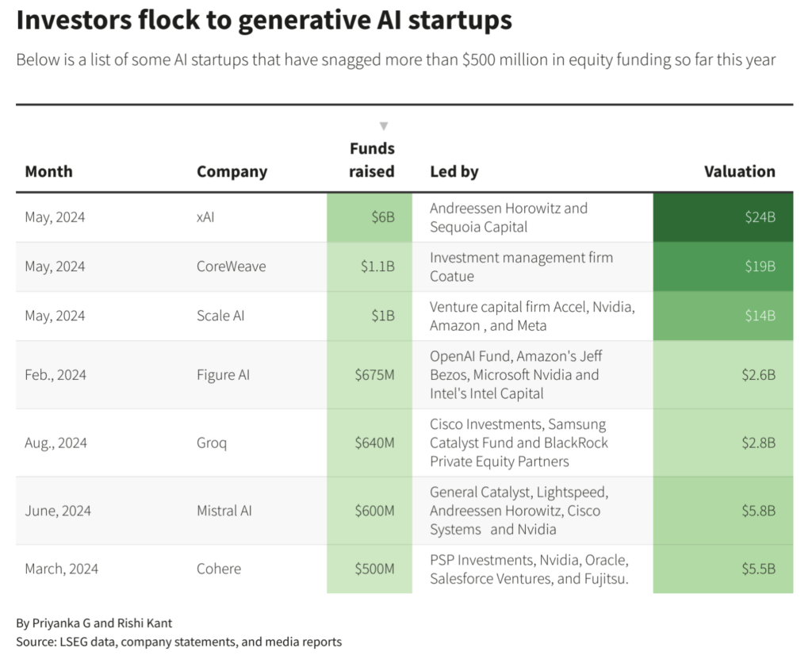This screenshot has height=663, width=812.
Task: Click the dark green $24B valuation cell
Action: (722, 217)
